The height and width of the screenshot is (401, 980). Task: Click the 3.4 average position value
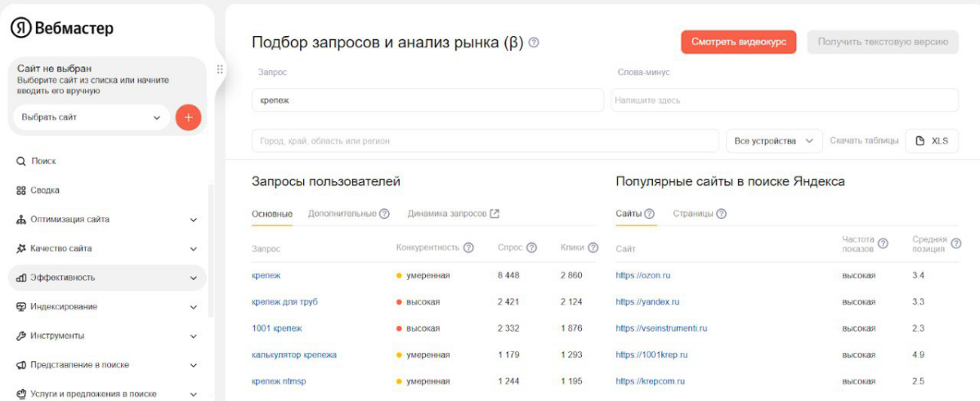pyautogui.click(x=918, y=275)
